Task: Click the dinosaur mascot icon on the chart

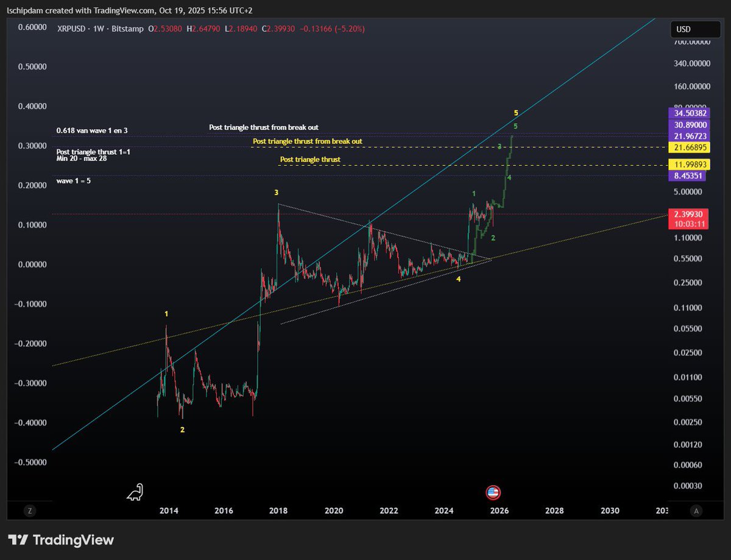Action: point(135,492)
